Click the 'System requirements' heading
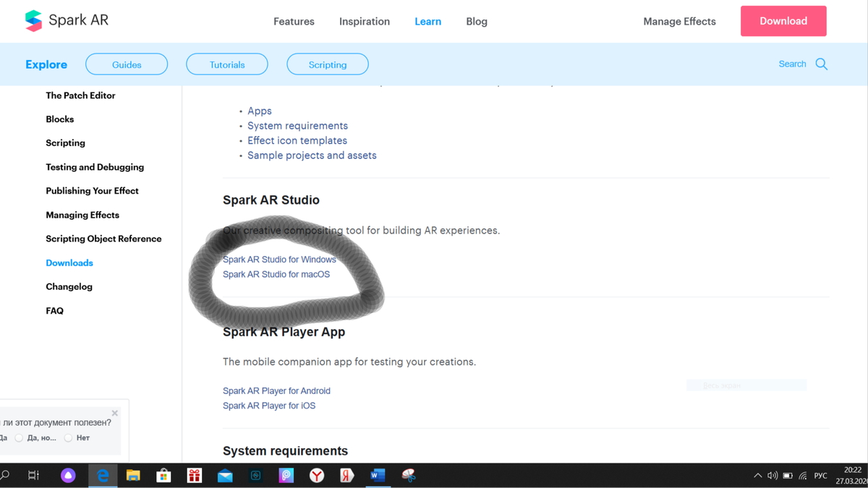The height and width of the screenshot is (488, 868). (285, 451)
